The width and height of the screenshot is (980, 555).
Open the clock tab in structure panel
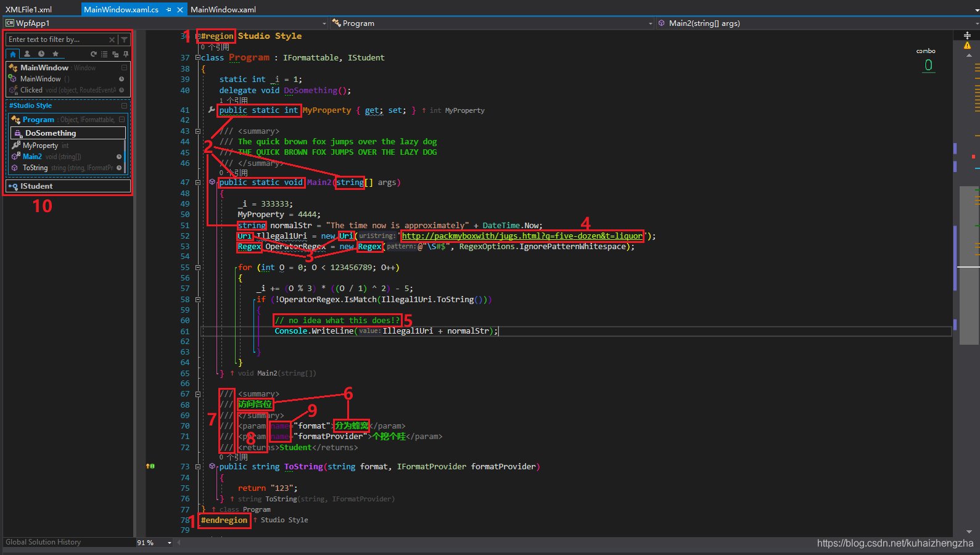point(41,54)
